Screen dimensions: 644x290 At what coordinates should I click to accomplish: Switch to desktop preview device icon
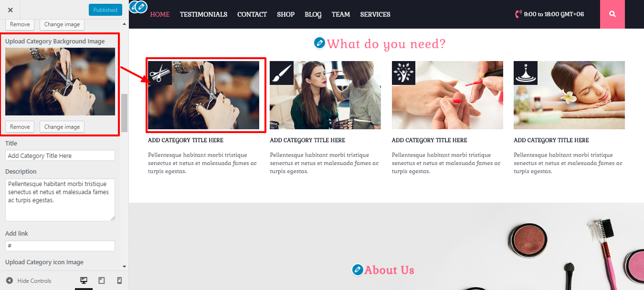click(84, 280)
